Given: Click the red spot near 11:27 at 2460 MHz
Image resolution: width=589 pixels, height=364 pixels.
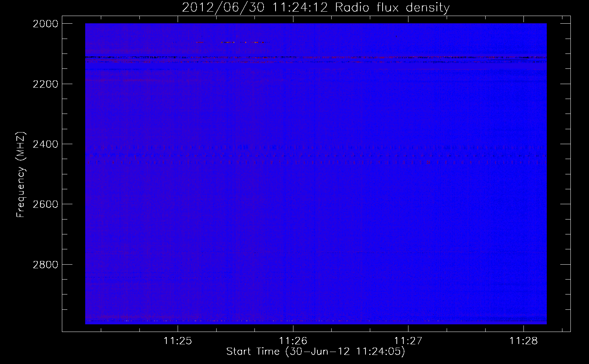Looking at the screenshot, I should click(x=428, y=162).
